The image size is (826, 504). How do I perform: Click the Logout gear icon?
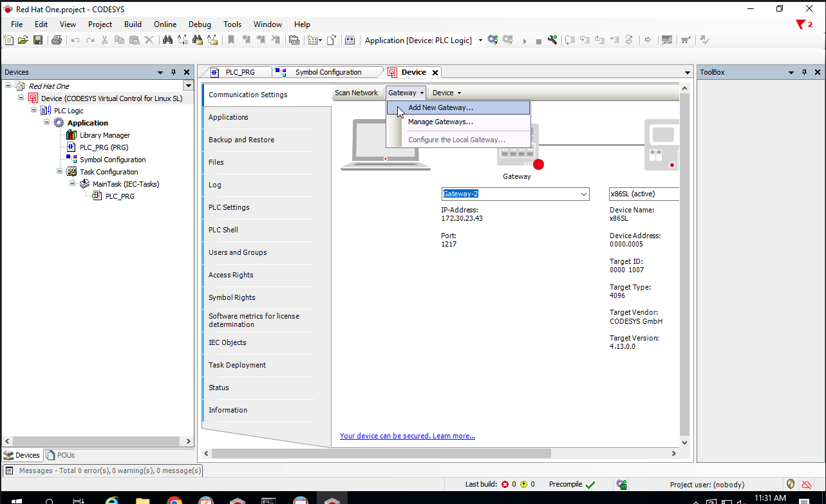(x=508, y=40)
